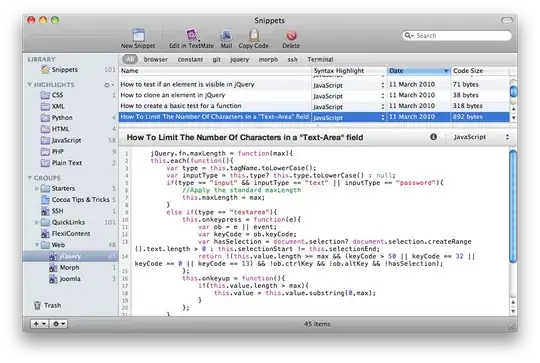Open the snippet info button
Image resolution: width=540 pixels, height=363 pixels.
[x=433, y=137]
